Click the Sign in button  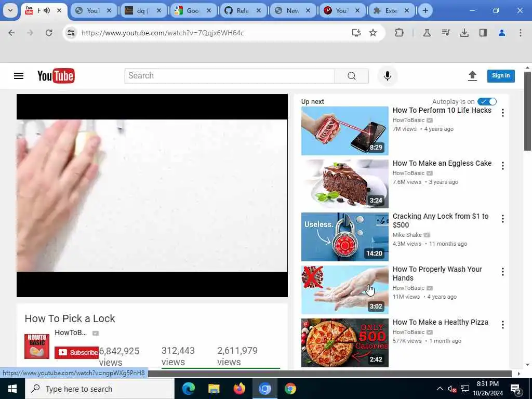coord(501,76)
